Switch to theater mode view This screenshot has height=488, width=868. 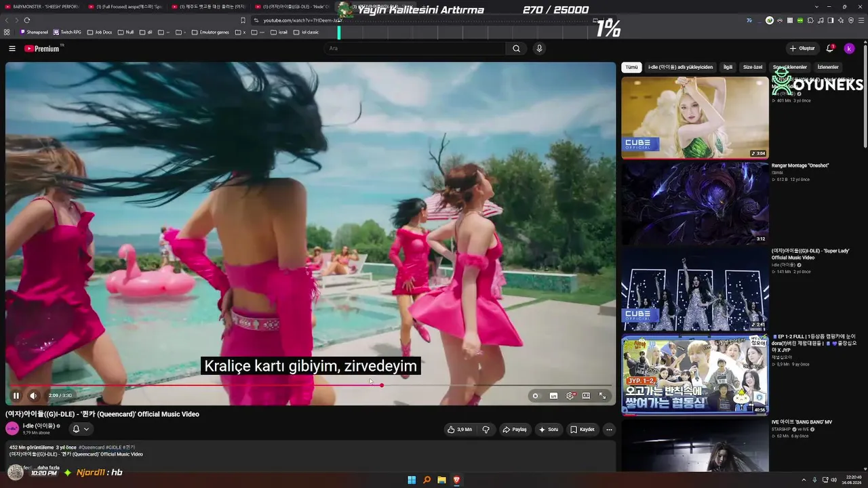coord(586,396)
